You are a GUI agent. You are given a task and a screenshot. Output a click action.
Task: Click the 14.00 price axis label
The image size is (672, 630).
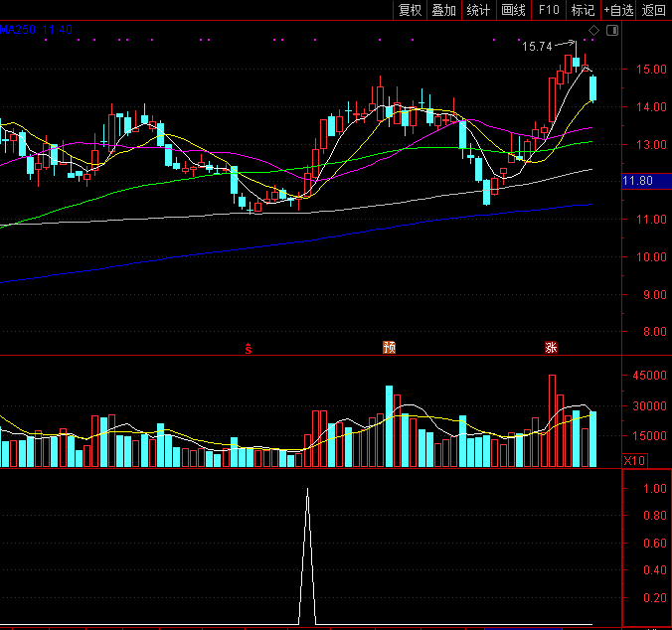(651, 107)
